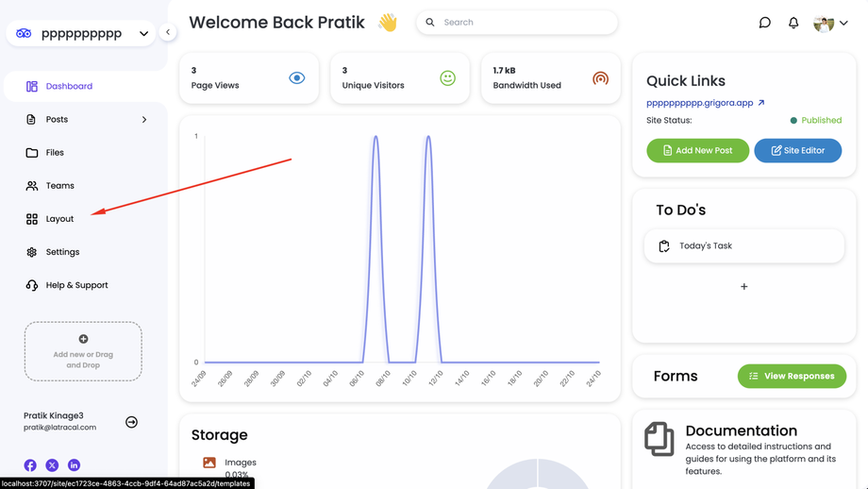Screen dimensions: 868x489
Task: Click the Bandwidth Used signal icon
Action: click(600, 78)
